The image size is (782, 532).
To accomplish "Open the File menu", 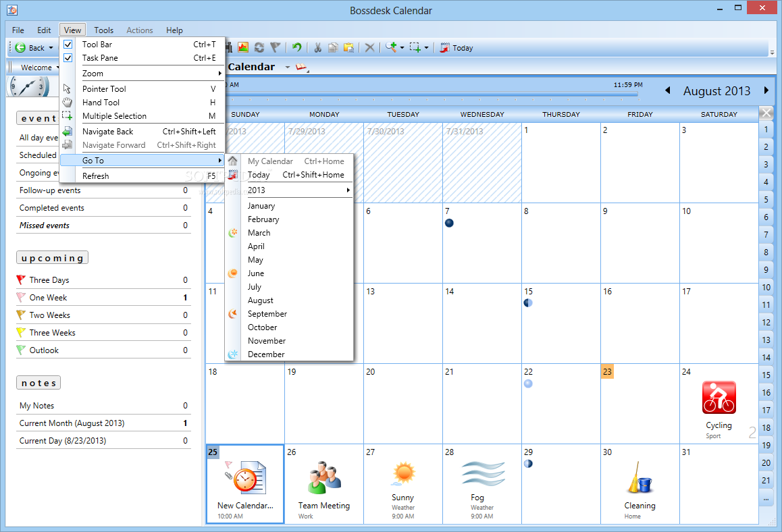I will (x=18, y=30).
